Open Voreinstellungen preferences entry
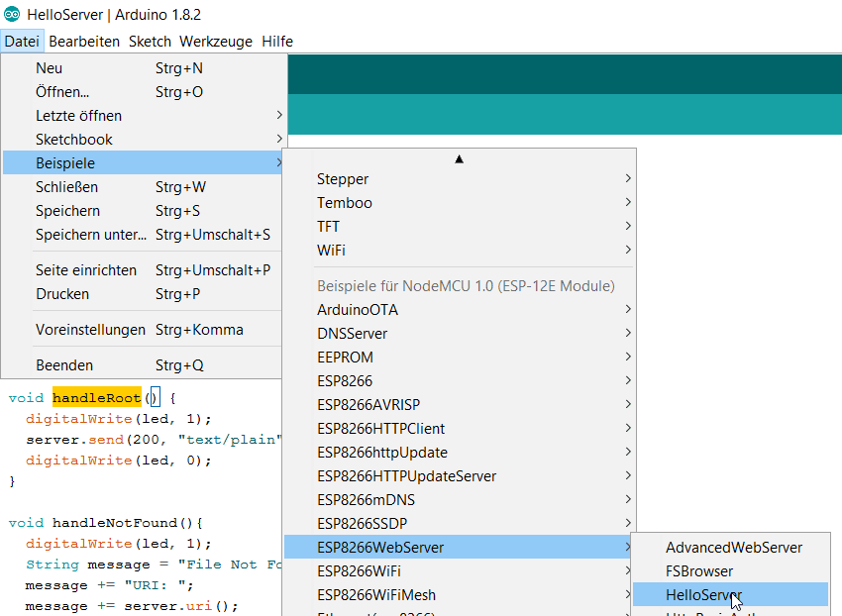842x616 pixels. click(x=90, y=330)
